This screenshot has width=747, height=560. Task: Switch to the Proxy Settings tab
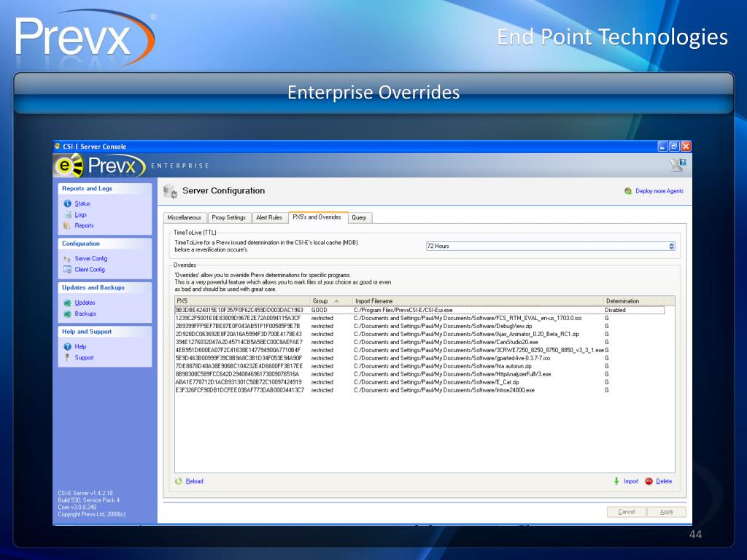click(x=228, y=217)
